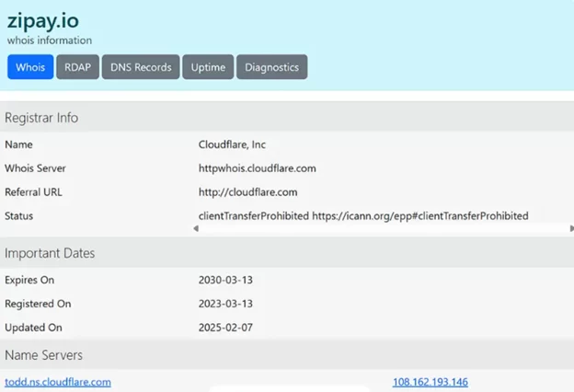Click the 'Status' field label
Image resolution: width=574 pixels, height=392 pixels.
click(x=18, y=215)
